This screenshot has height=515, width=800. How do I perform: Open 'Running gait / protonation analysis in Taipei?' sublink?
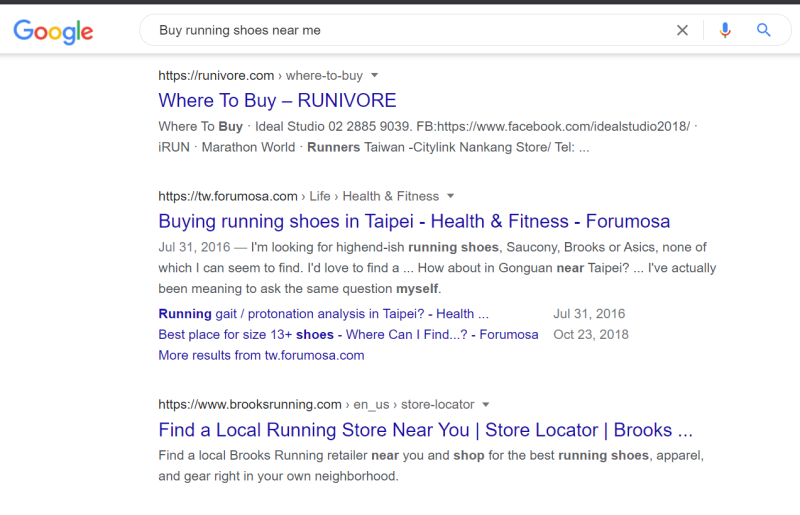coord(323,313)
